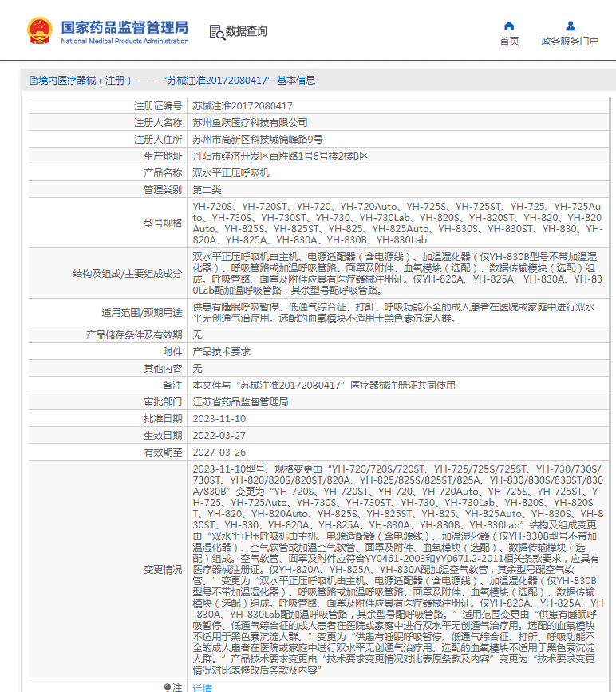Click the national emblem logo
The image size is (616, 692).
click(39, 30)
